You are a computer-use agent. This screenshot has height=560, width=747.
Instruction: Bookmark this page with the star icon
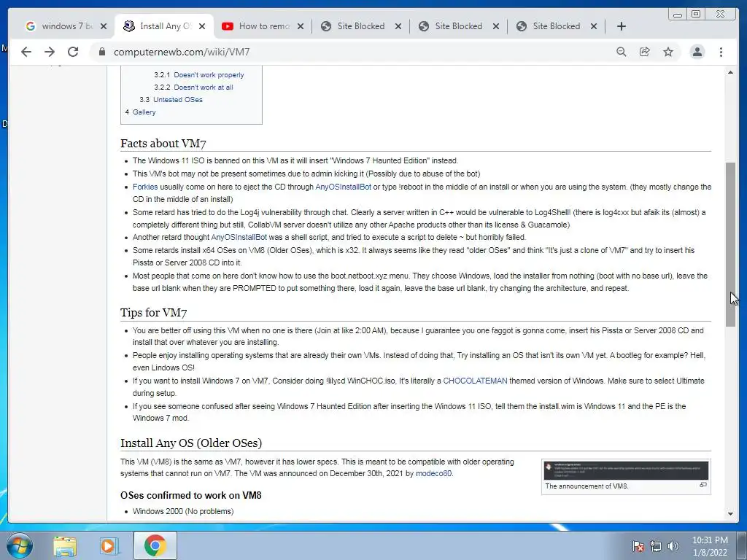(x=668, y=52)
